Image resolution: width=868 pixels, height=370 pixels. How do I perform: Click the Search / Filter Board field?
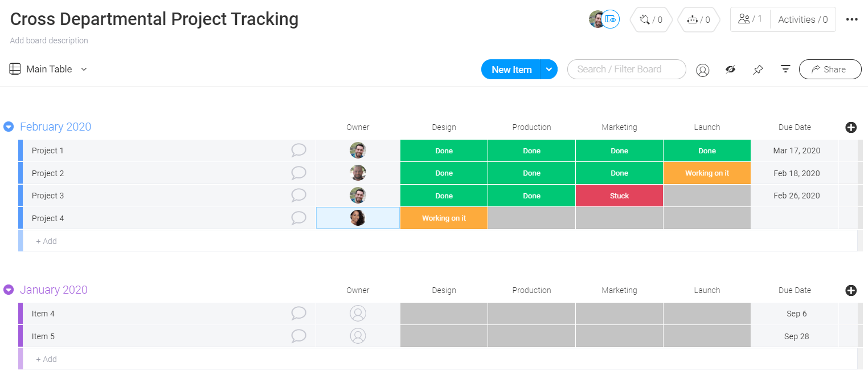pos(627,69)
